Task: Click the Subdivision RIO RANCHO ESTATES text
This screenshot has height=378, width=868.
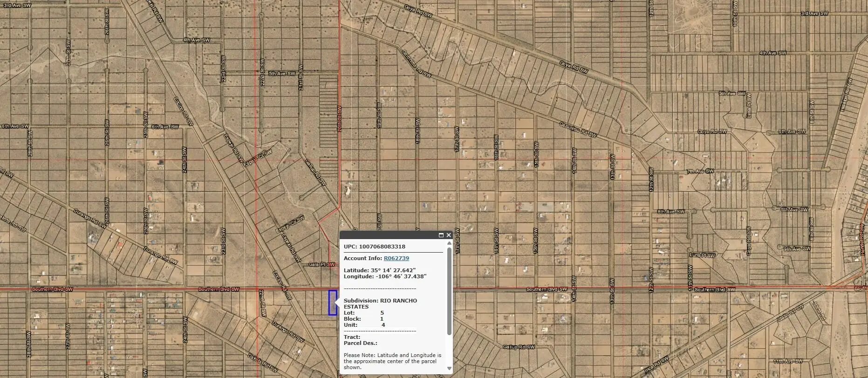Action: point(380,303)
